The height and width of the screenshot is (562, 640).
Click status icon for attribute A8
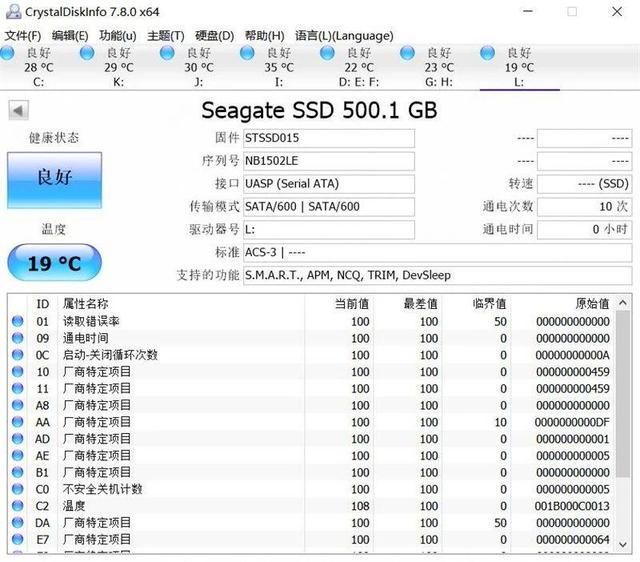18,405
